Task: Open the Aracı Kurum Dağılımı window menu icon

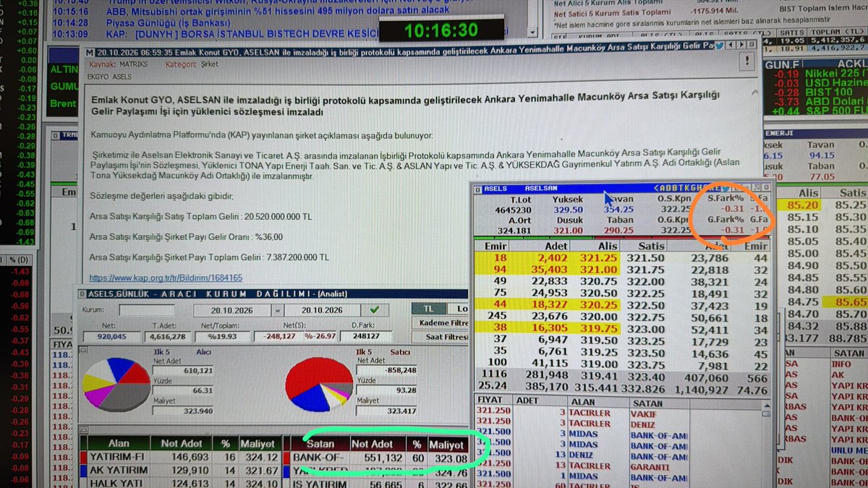Action: point(81,294)
